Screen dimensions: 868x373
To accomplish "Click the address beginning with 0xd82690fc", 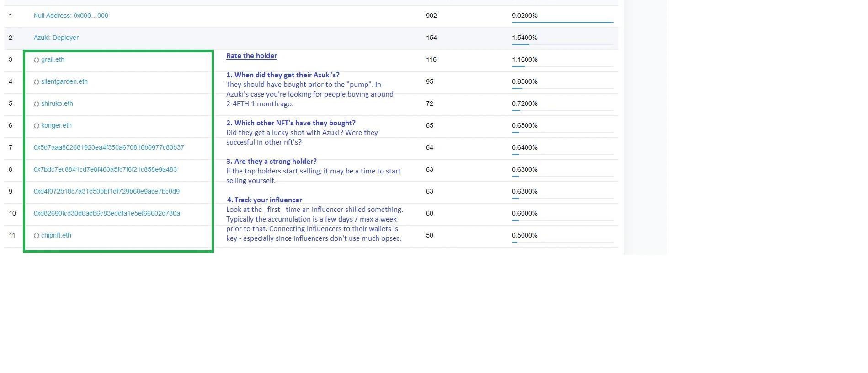I will pos(107,213).
